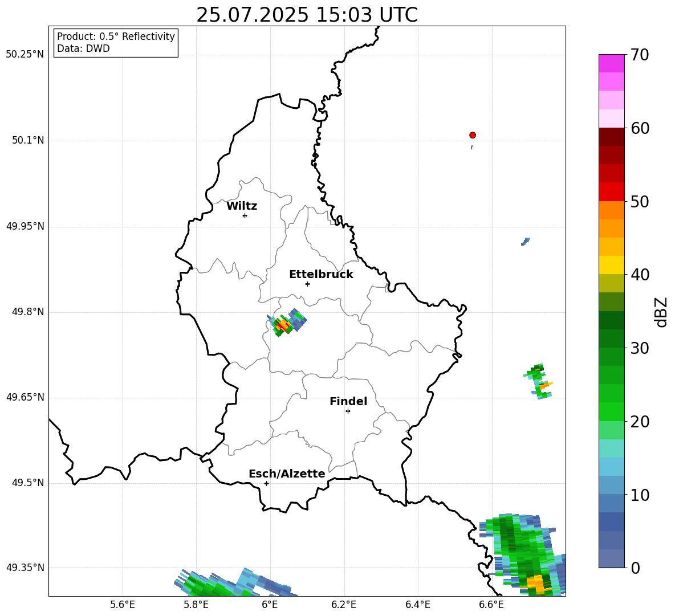Click the 49.35°N latitude label
The height and width of the screenshot is (616, 675).
coord(25,568)
